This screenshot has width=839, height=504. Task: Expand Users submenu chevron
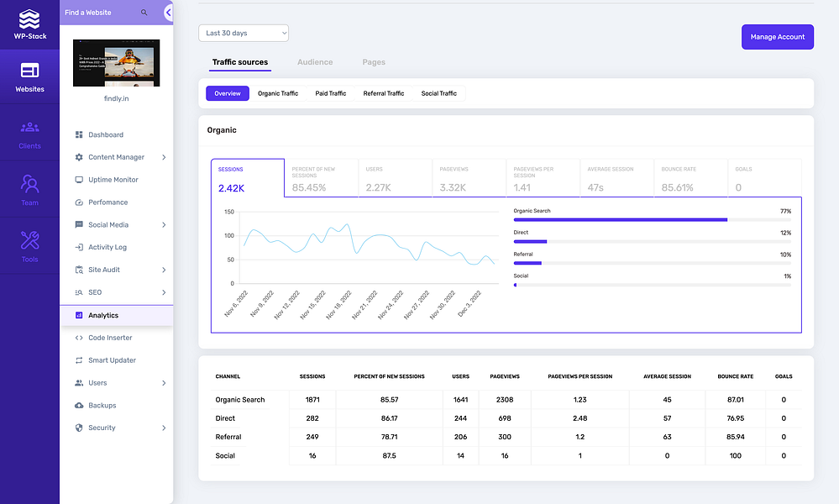(164, 382)
